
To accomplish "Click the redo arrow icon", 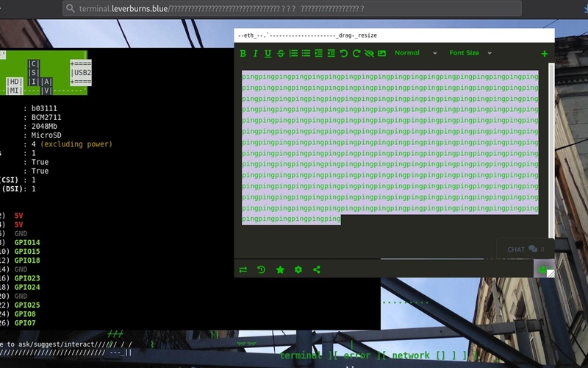I will click(x=356, y=53).
